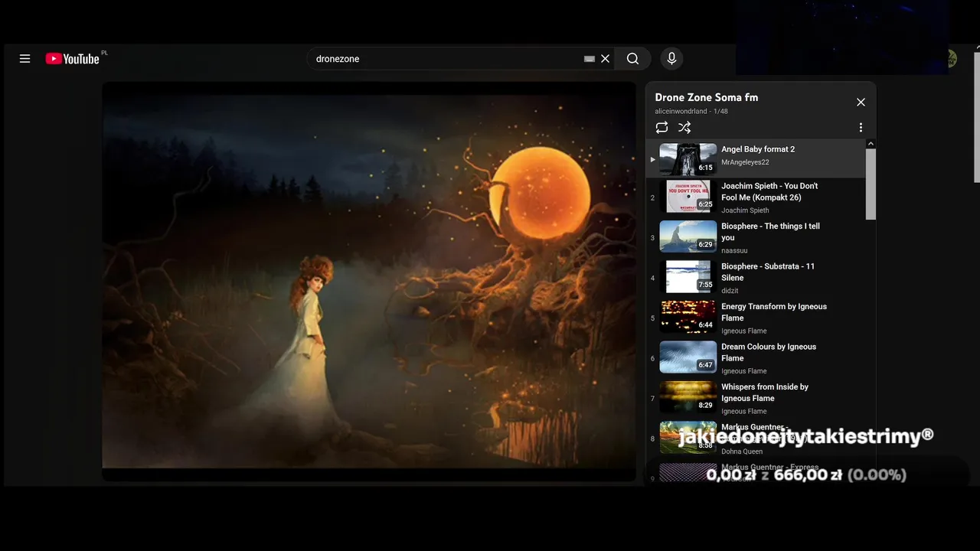This screenshot has width=980, height=551.
Task: Open the on-screen keyboard icon in search
Action: [x=589, y=59]
